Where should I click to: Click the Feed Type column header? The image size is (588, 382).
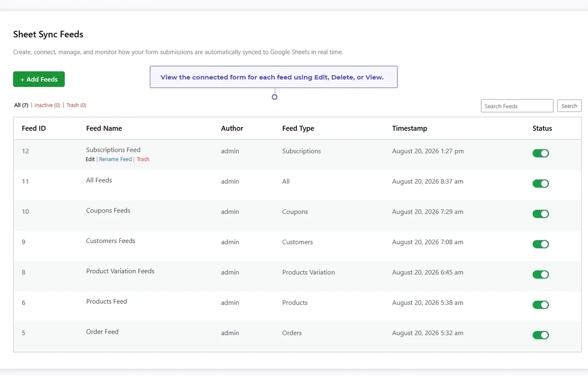(x=298, y=128)
